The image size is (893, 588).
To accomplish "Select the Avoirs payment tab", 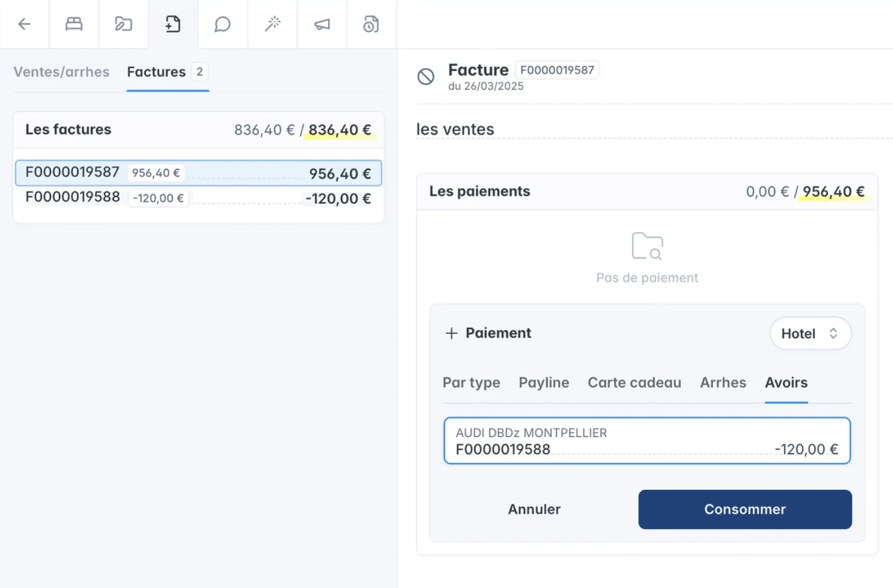I will (x=786, y=382).
